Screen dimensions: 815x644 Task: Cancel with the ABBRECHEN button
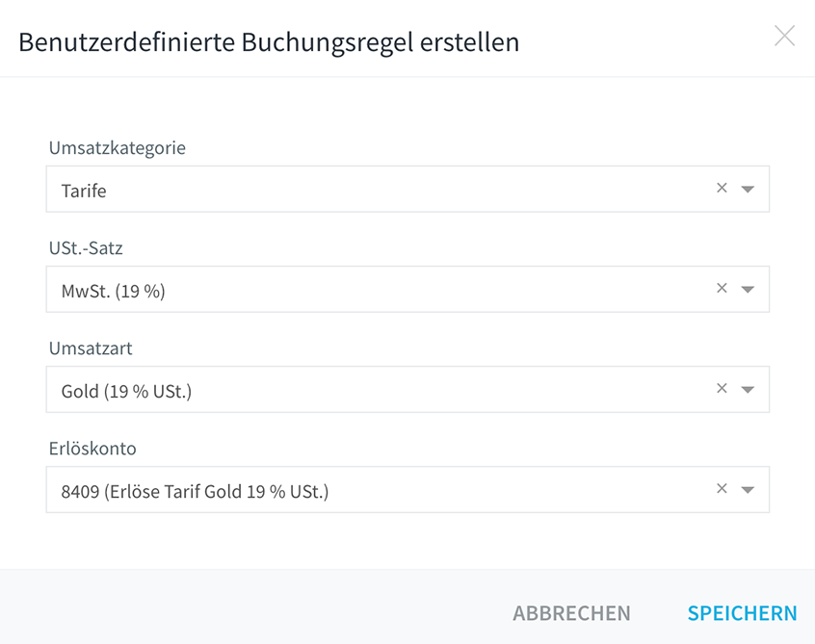[x=571, y=613]
